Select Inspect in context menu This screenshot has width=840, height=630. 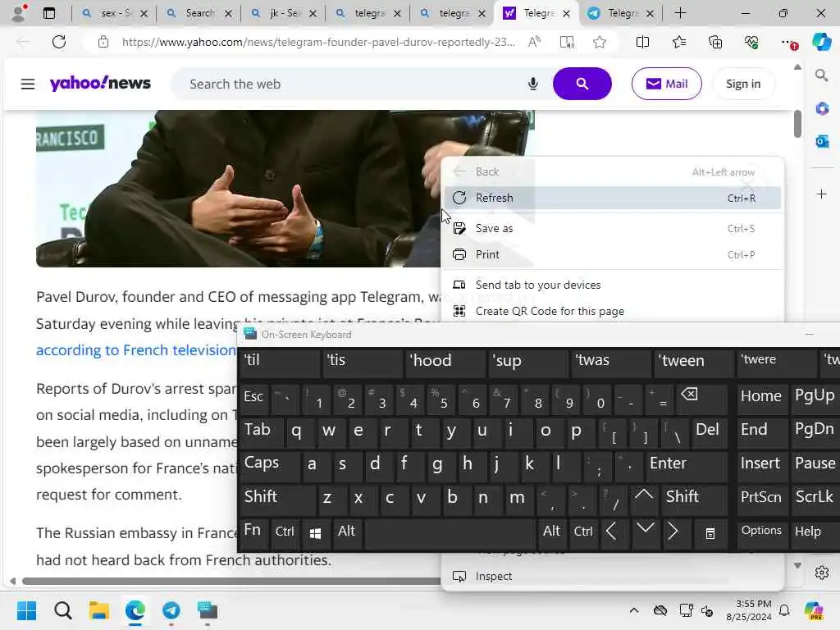[612, 576]
